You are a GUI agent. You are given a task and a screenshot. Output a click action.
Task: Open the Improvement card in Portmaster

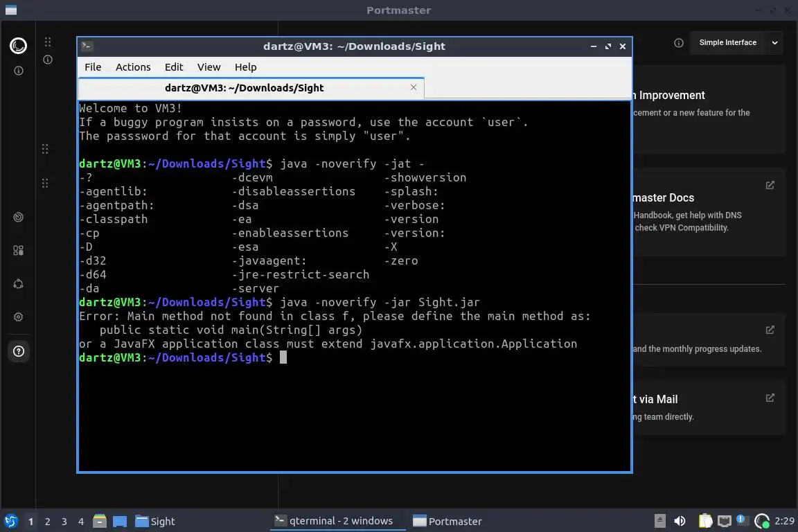[x=709, y=109]
